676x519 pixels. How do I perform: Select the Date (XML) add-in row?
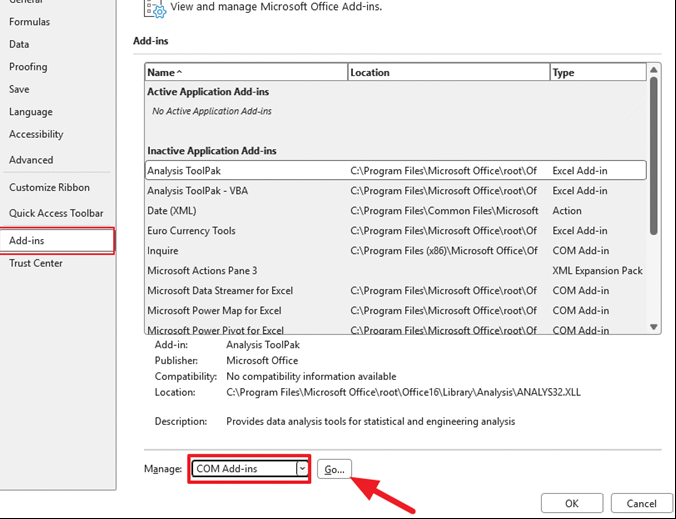(396, 211)
